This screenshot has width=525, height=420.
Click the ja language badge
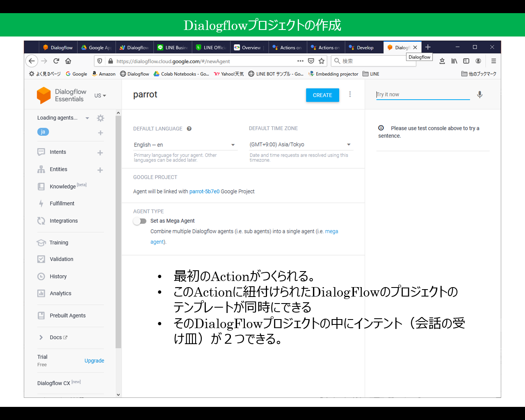coord(43,132)
